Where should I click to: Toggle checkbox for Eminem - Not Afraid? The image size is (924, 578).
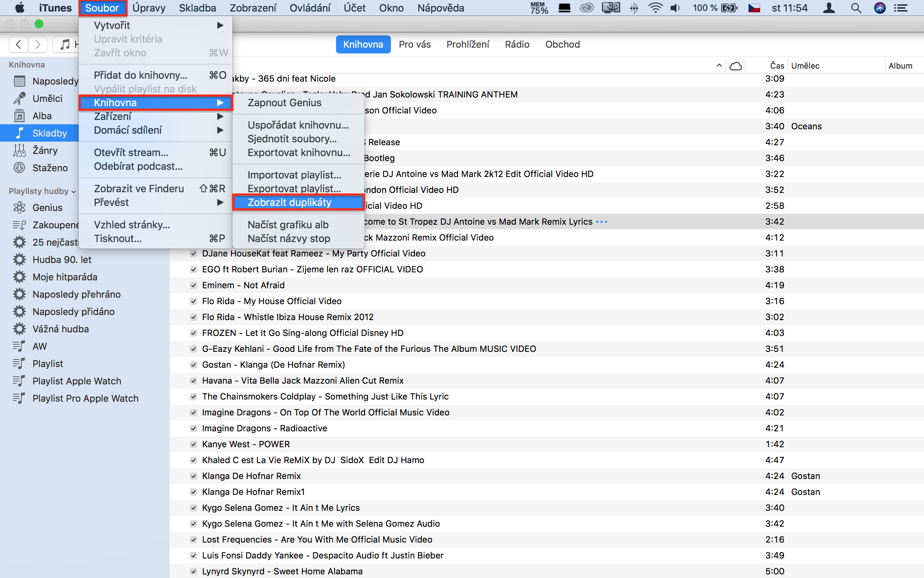(x=193, y=285)
